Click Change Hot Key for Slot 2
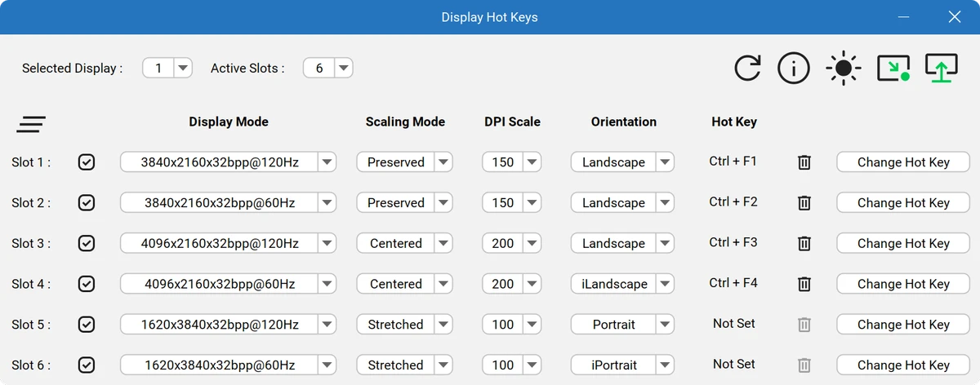980x385 pixels. pos(903,203)
